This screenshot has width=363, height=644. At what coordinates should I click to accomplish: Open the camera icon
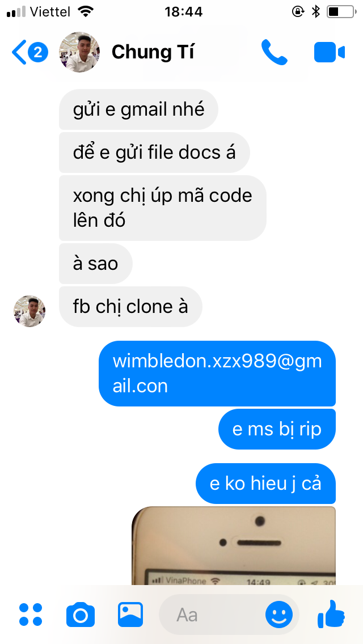[x=81, y=615]
